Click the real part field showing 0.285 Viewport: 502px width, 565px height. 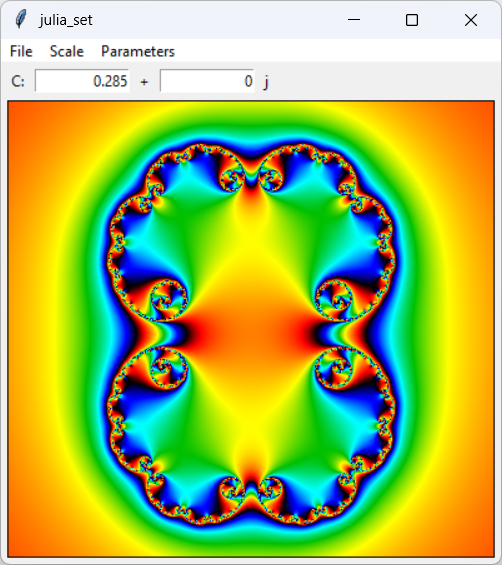click(x=82, y=81)
